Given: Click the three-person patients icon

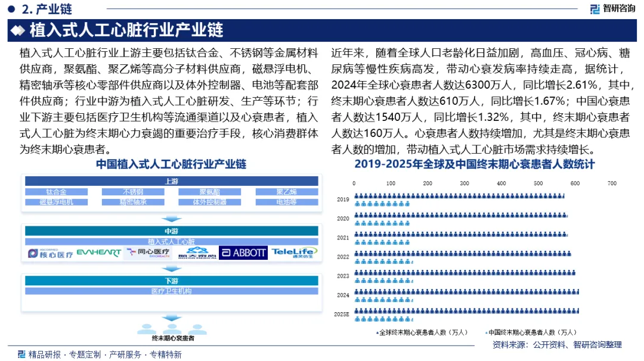Looking at the screenshot, I should click(172, 329).
